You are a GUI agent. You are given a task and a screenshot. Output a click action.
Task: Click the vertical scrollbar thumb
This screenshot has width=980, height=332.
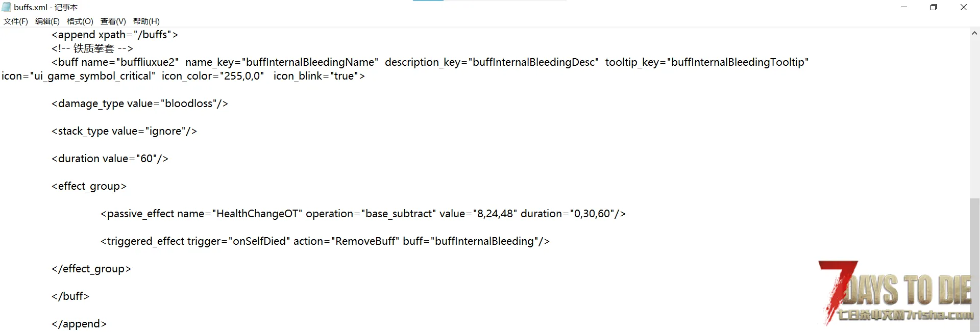[974, 255]
